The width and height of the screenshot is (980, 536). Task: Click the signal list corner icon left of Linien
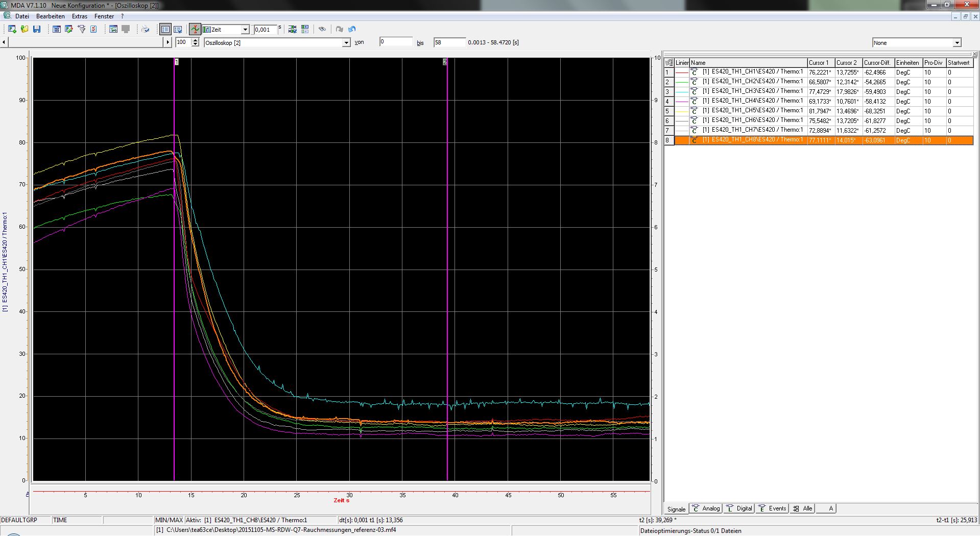(x=669, y=63)
